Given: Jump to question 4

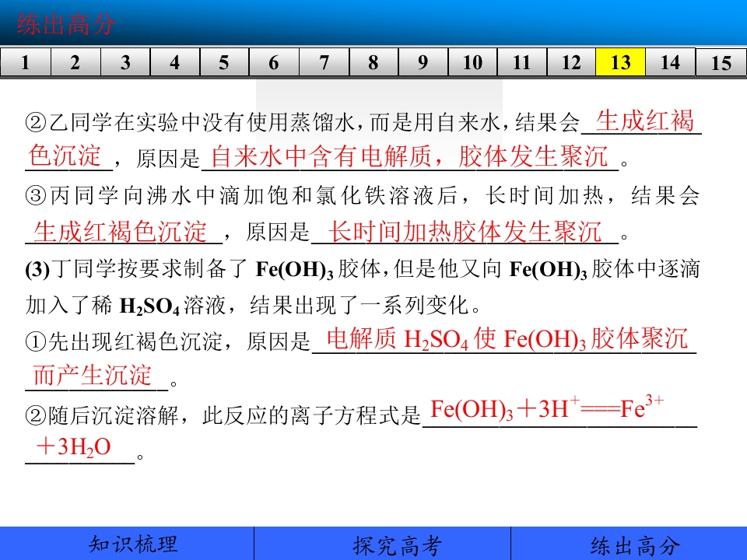Looking at the screenshot, I should point(175,62).
